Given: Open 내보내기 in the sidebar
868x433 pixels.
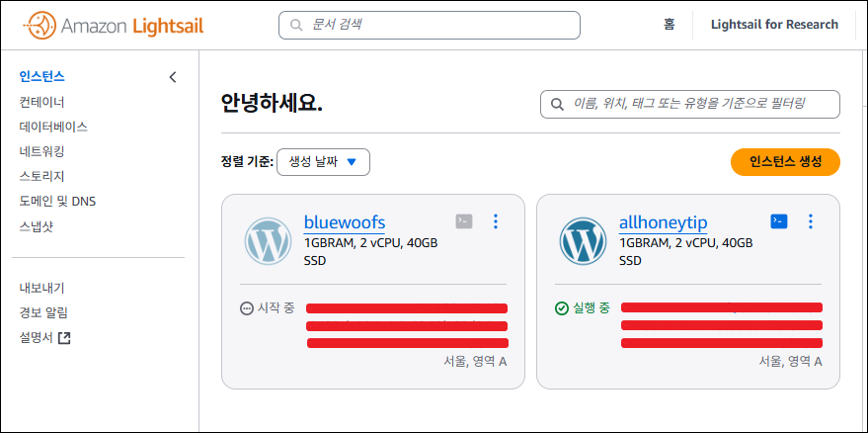Looking at the screenshot, I should 42,289.
